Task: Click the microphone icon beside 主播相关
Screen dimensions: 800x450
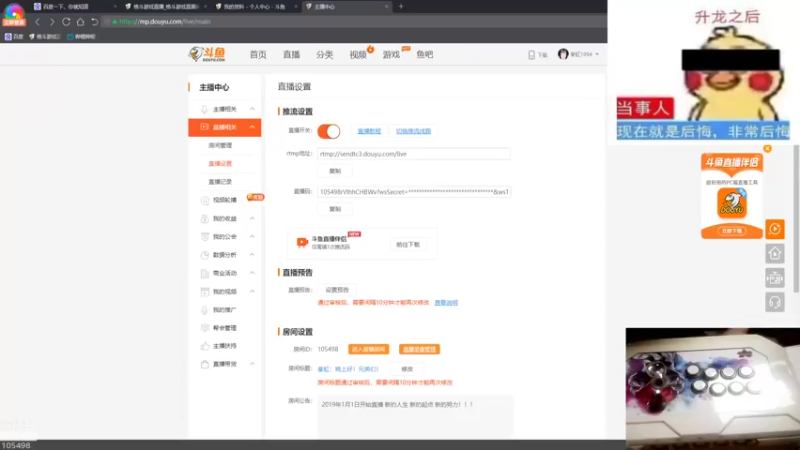Action: (204, 109)
